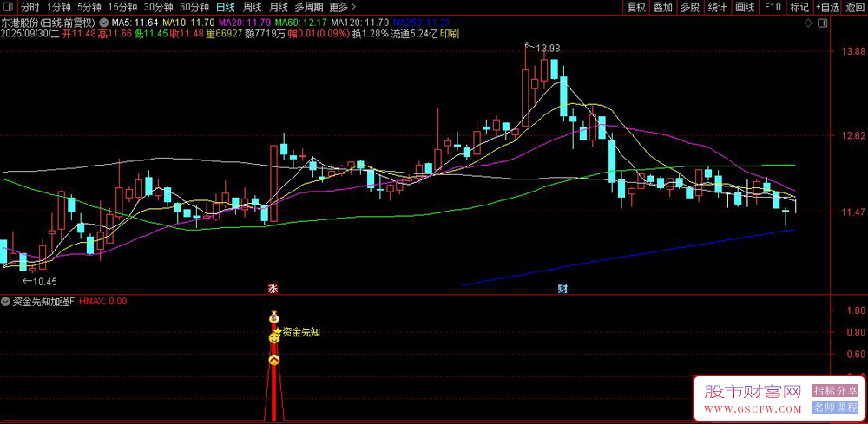Image resolution: width=868 pixels, height=424 pixels.
Task: Click the 10.45 low price label
Action: (x=45, y=282)
